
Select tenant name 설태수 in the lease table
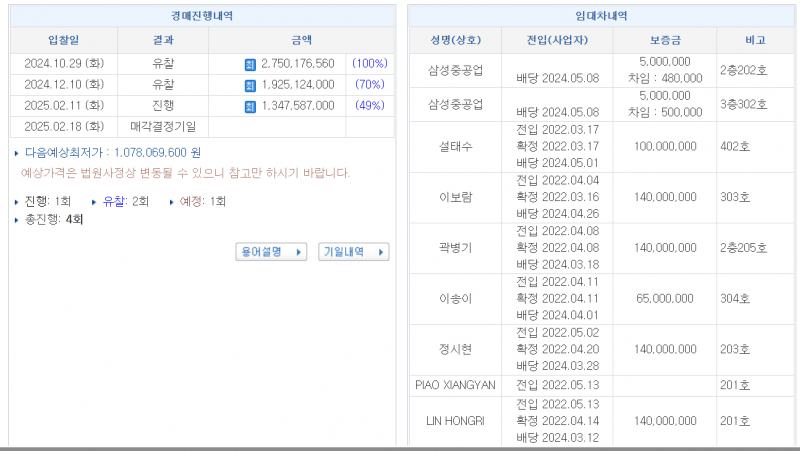click(455, 147)
